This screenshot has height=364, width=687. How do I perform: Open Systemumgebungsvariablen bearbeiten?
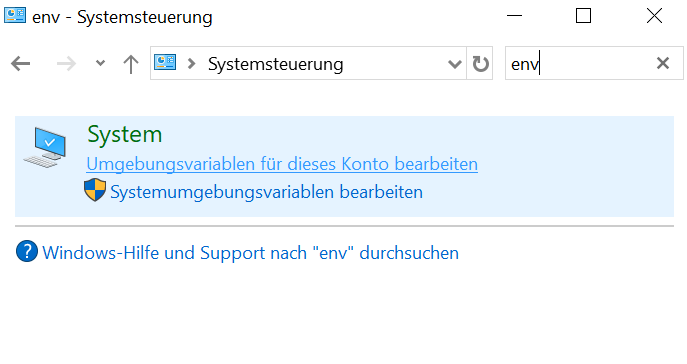click(x=266, y=192)
